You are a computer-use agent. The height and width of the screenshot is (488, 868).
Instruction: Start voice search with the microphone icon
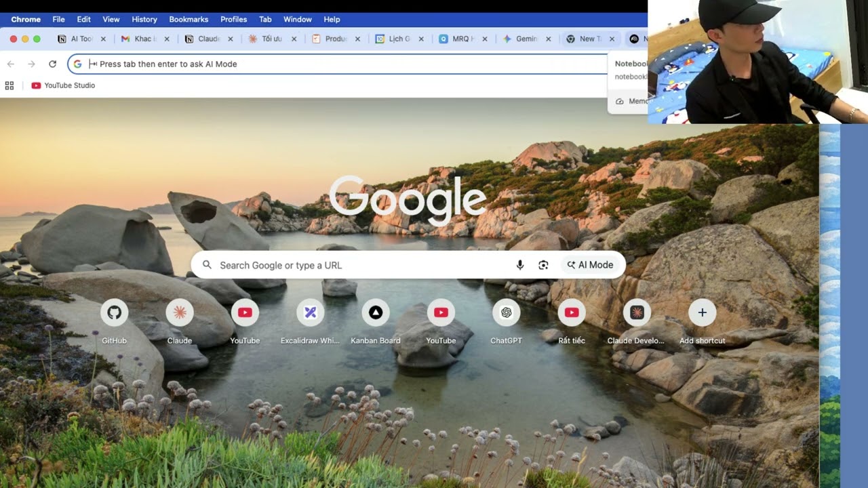[520, 265]
